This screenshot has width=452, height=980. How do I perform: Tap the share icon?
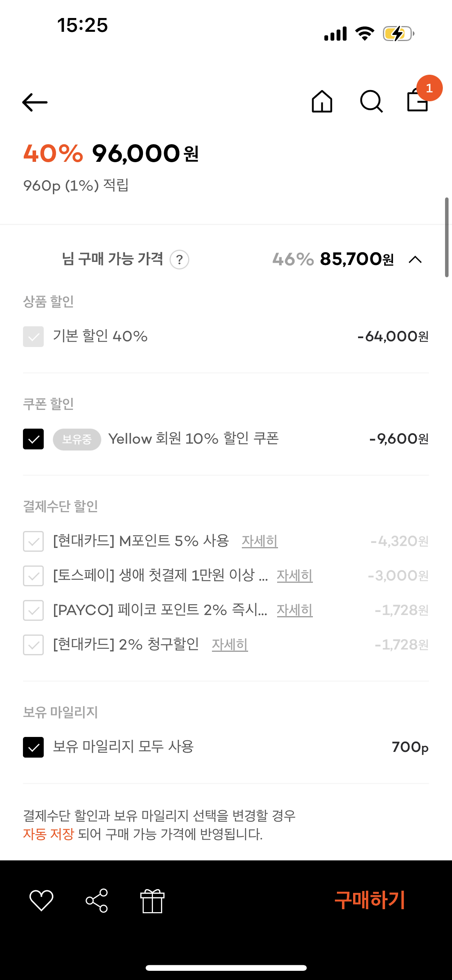tap(97, 901)
